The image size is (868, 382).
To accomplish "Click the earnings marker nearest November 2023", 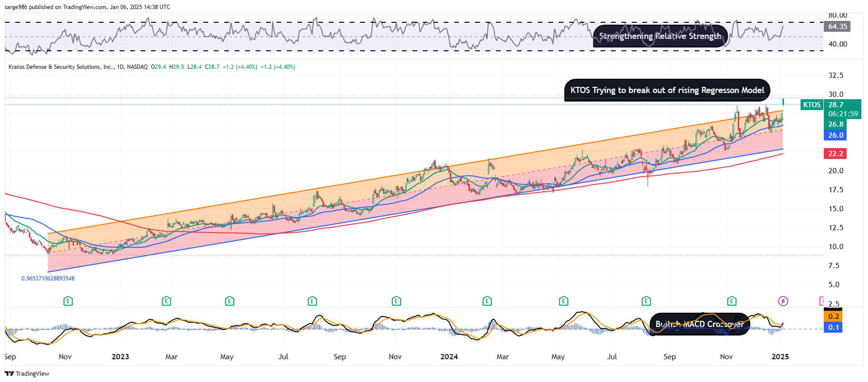I will tap(396, 301).
